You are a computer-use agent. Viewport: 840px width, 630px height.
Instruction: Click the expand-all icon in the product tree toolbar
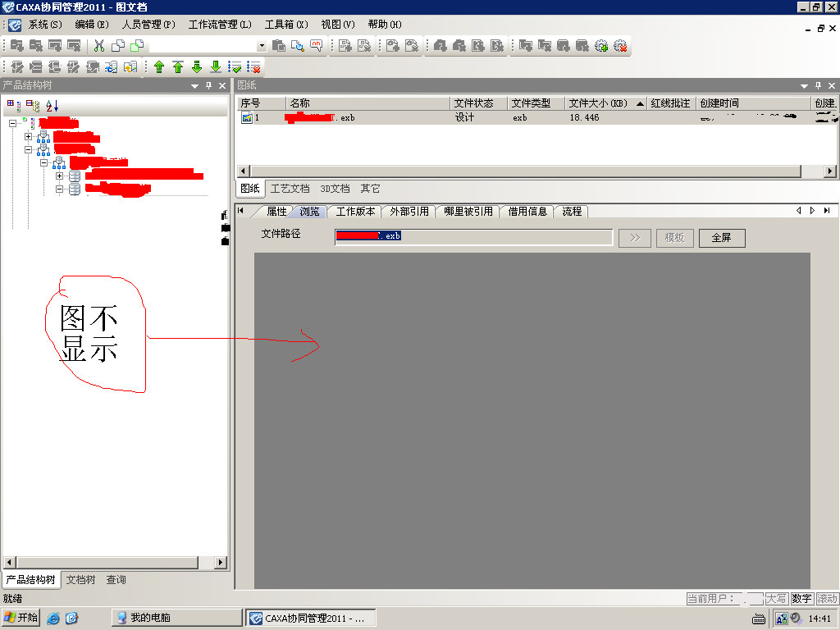pos(14,106)
